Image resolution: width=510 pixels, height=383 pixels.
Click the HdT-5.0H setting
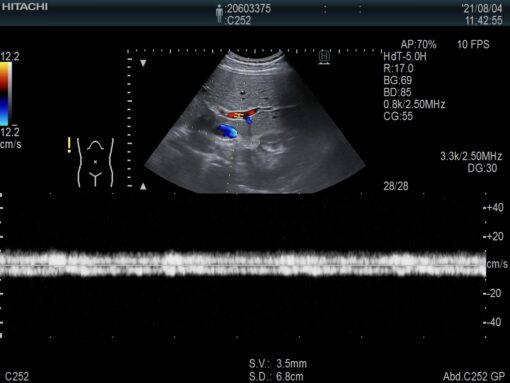[405, 56]
